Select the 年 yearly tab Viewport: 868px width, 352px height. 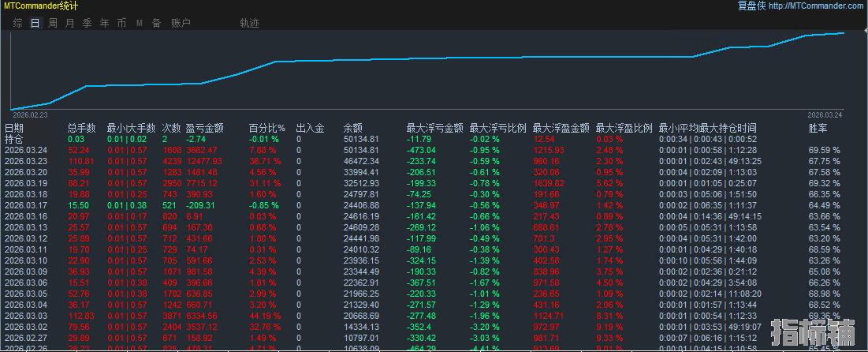(x=104, y=23)
